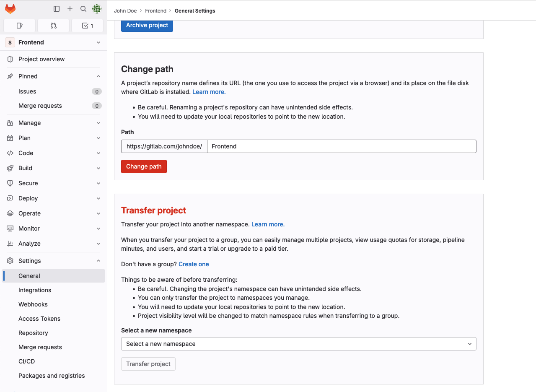Click the plus create-new icon
Image resolution: width=536 pixels, height=392 pixels.
(70, 9)
